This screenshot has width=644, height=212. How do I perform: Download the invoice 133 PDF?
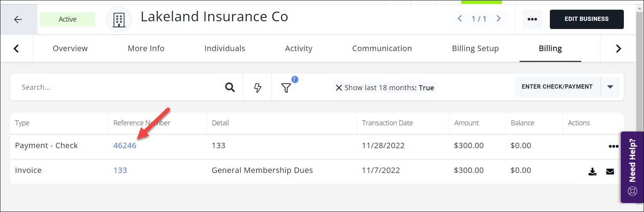[592, 172]
